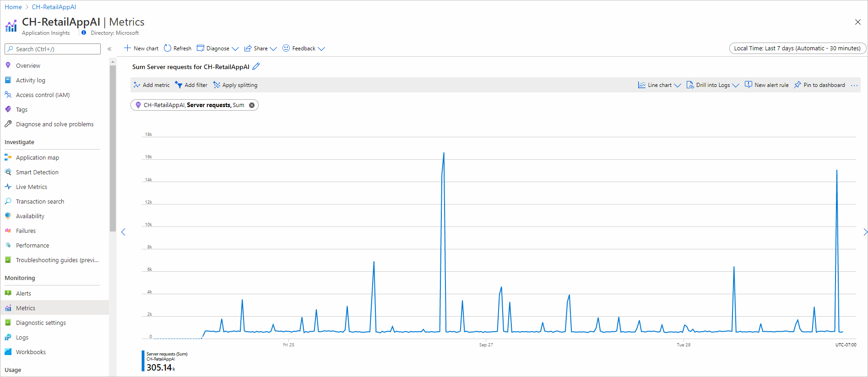The width and height of the screenshot is (868, 377).
Task: Click the sidebar vertical scrollbar
Action: click(x=113, y=149)
